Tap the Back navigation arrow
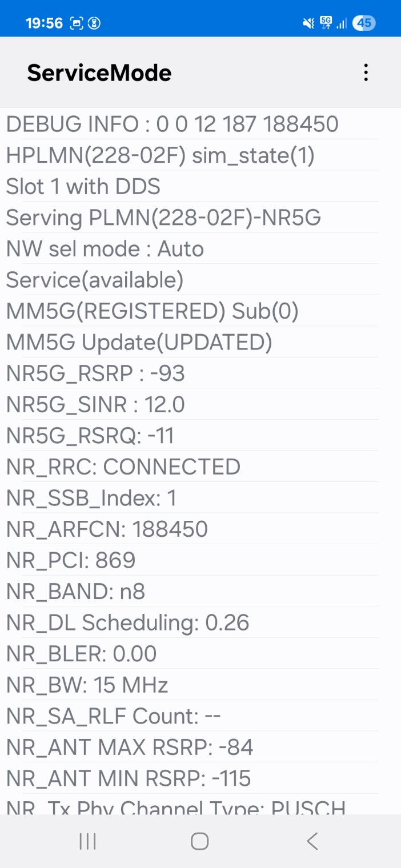The width and height of the screenshot is (401, 868). point(312,841)
